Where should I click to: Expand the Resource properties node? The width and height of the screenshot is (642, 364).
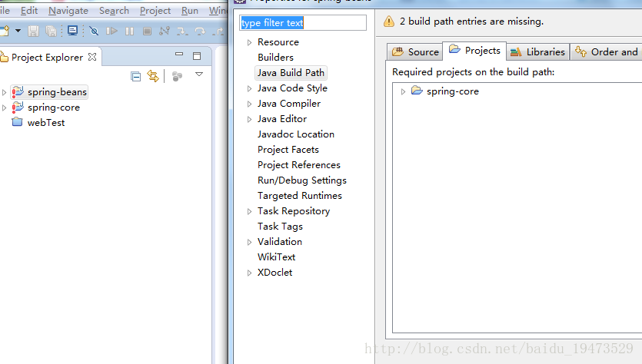[249, 42]
